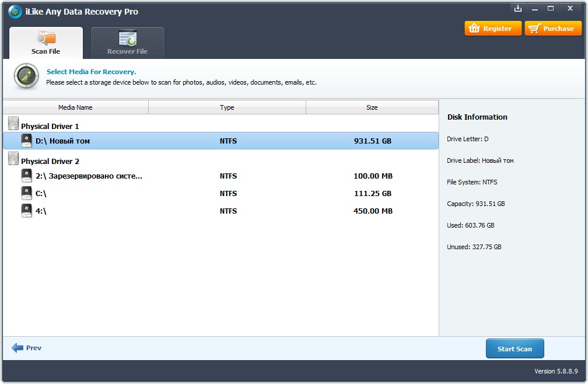Open the Scan File tab
This screenshot has height=384, width=588.
(x=46, y=43)
